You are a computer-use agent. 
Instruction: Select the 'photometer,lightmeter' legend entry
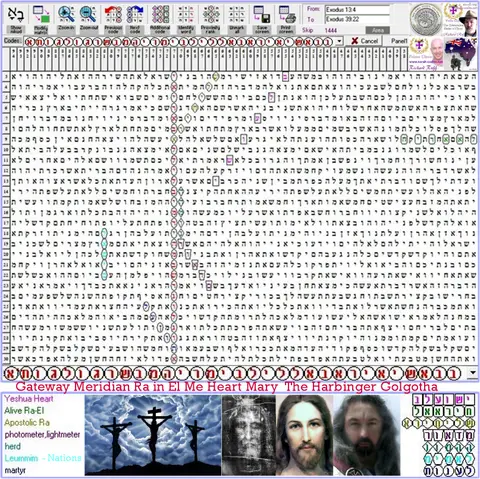coord(42,435)
